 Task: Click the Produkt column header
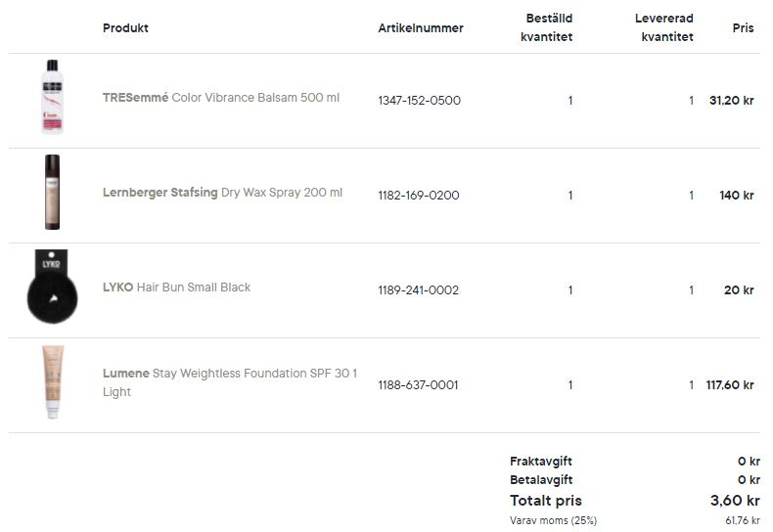pos(125,28)
